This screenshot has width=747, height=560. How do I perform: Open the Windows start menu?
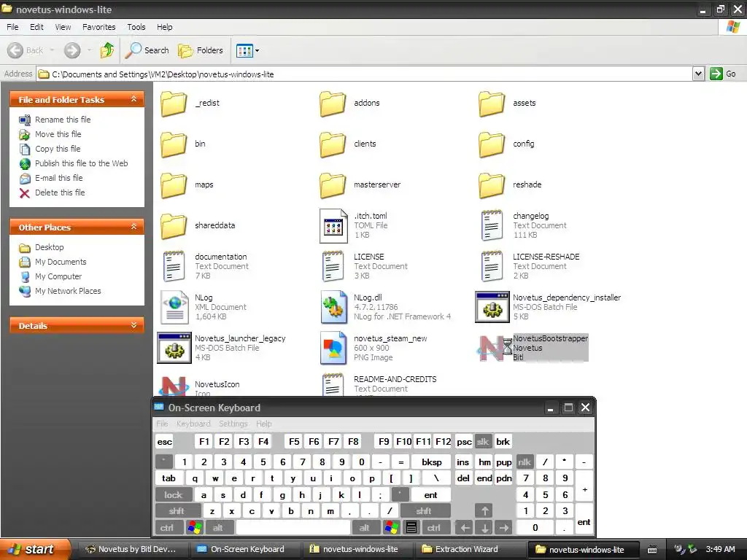click(34, 549)
